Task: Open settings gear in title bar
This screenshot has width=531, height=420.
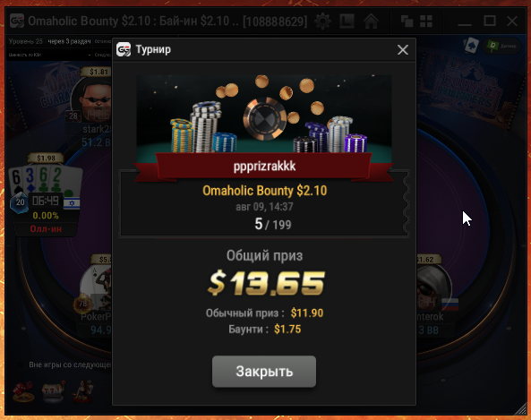Action: coord(322,21)
